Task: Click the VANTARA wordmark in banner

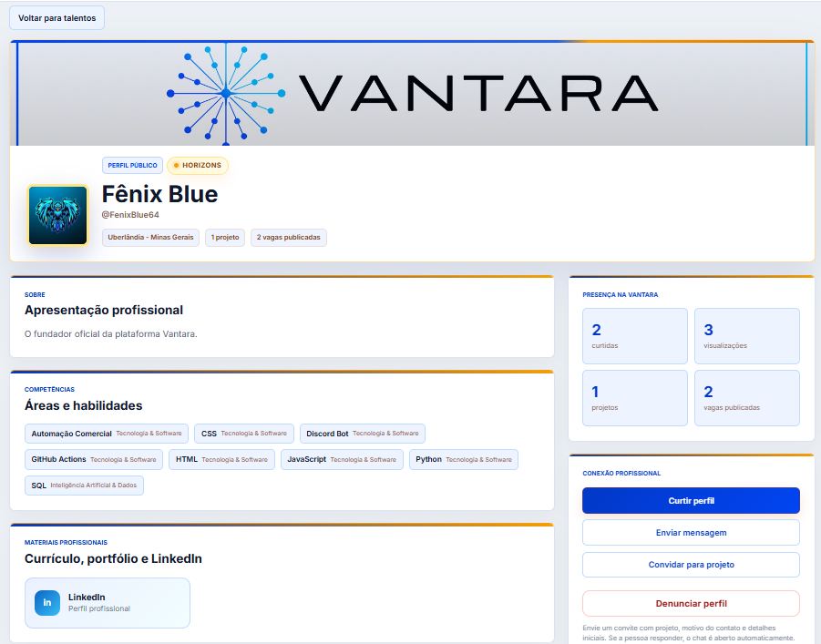Action: click(x=478, y=94)
